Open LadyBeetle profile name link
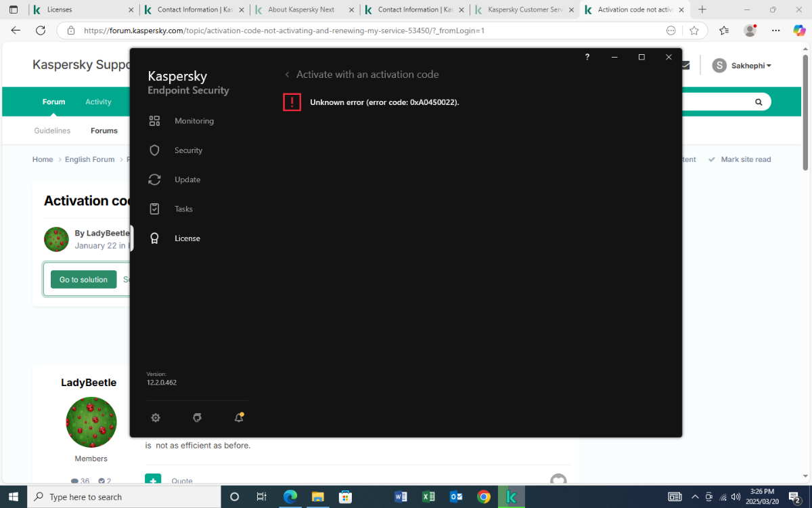Screen dimensions: 812x508 [x=89, y=383]
